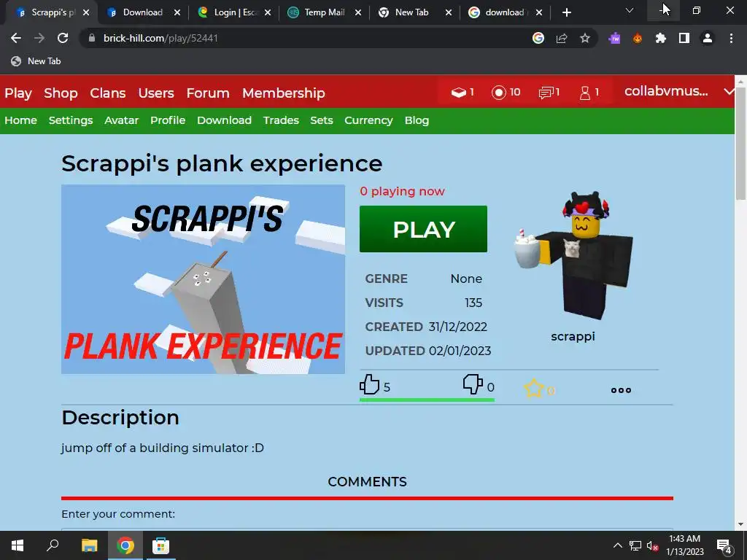Image resolution: width=747 pixels, height=560 pixels.
Task: Open the purple TW extension icon
Action: (x=614, y=38)
